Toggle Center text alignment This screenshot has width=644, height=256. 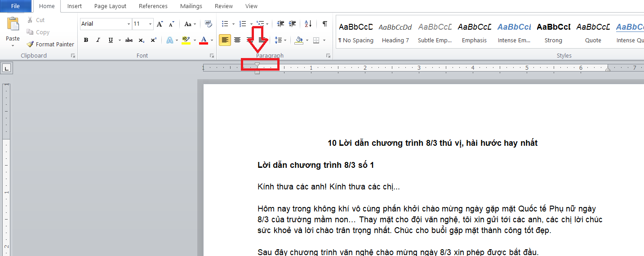(237, 40)
